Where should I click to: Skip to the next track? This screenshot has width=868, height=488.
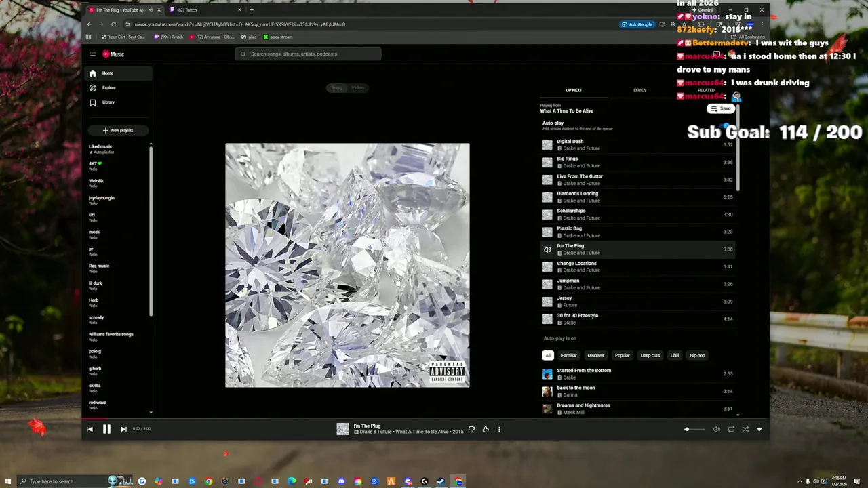pyautogui.click(x=123, y=429)
